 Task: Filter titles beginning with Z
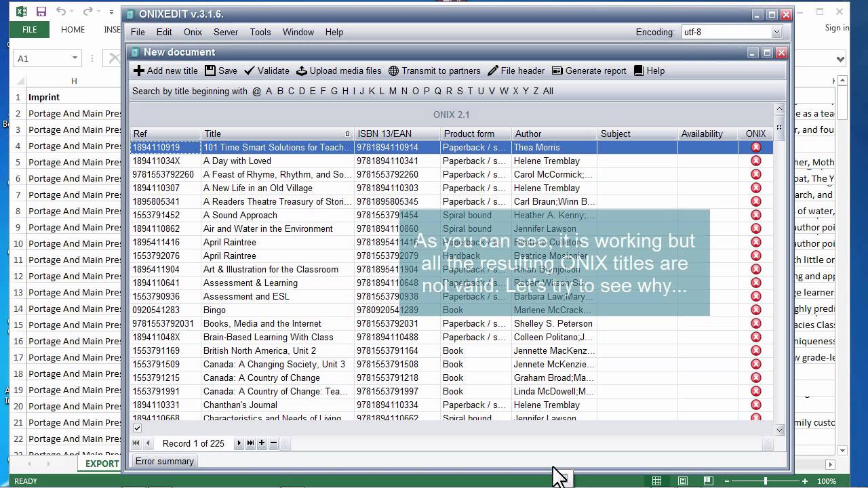536,91
